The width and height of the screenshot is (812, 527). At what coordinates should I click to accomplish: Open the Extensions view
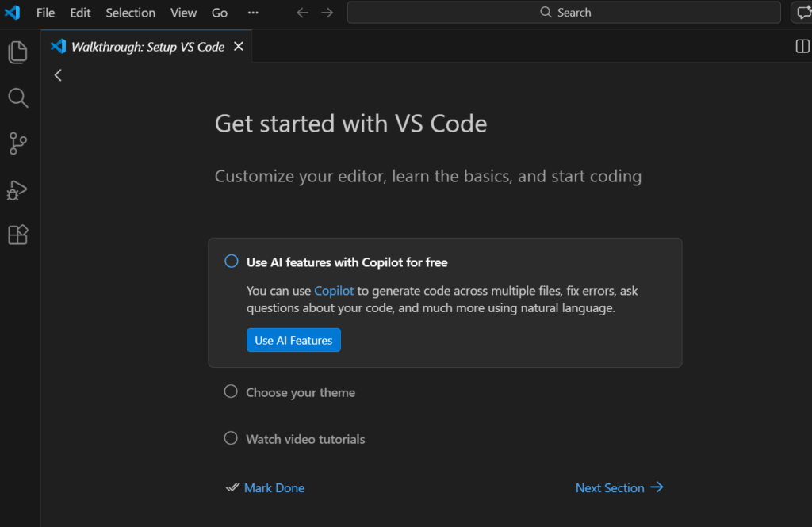(x=17, y=235)
